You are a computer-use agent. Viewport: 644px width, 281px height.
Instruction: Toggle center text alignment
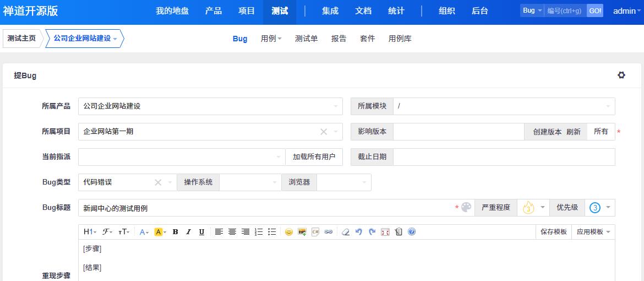coord(232,232)
